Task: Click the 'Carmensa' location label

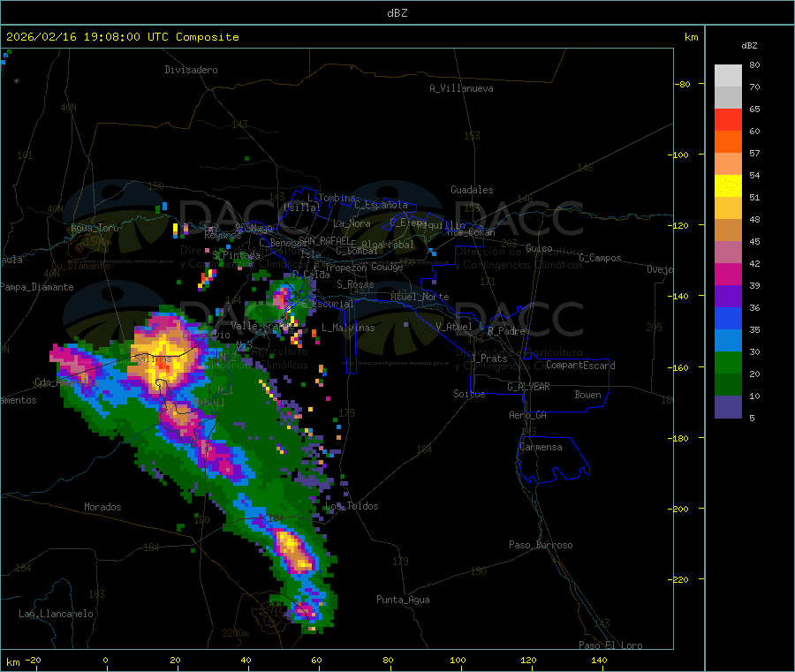Action: (541, 447)
